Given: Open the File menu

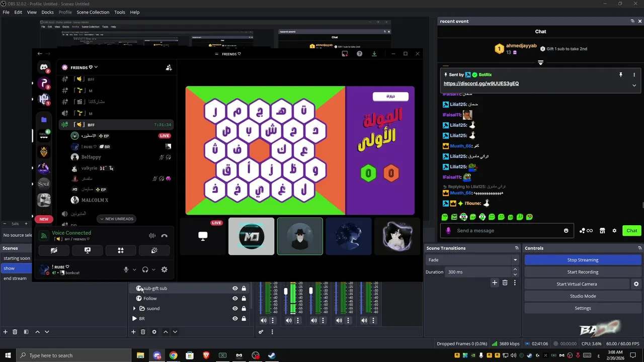Looking at the screenshot, I should click(6, 12).
